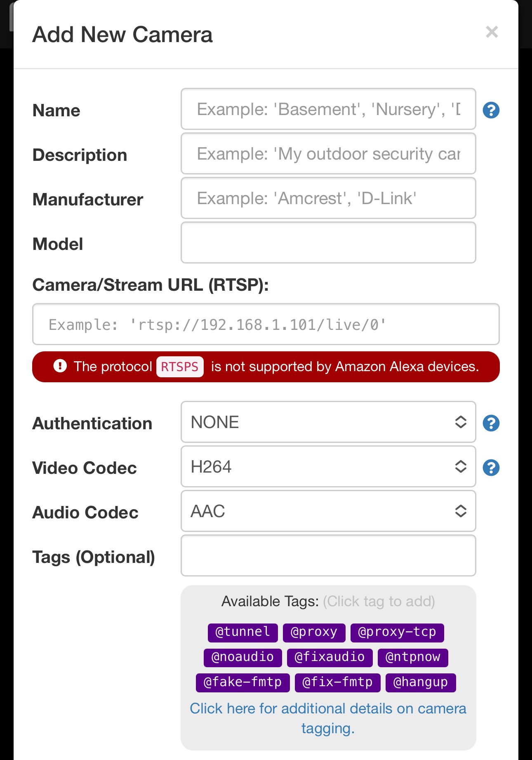
Task: Click the Camera/Stream URL (RTSP) label
Action: click(151, 285)
